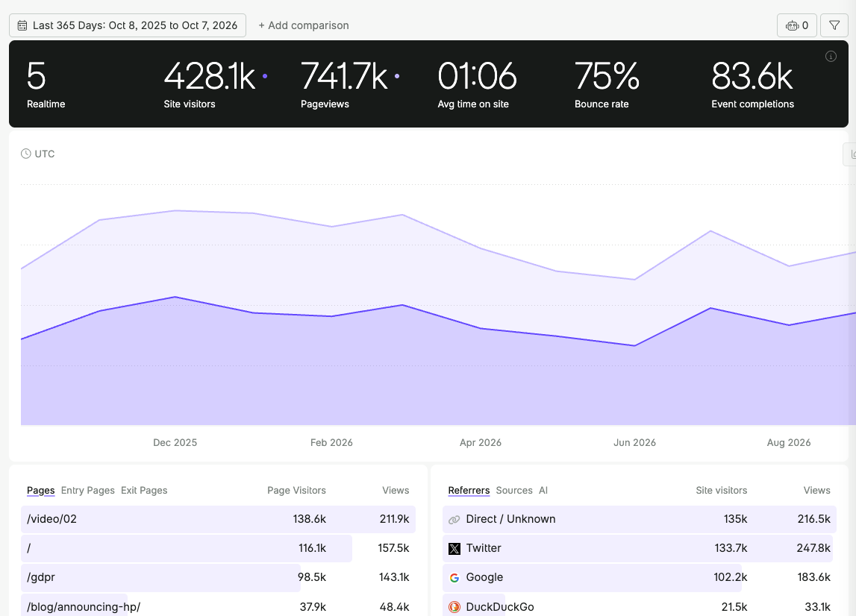Toggle the Pageviews metric
The image size is (856, 616).
350,84
